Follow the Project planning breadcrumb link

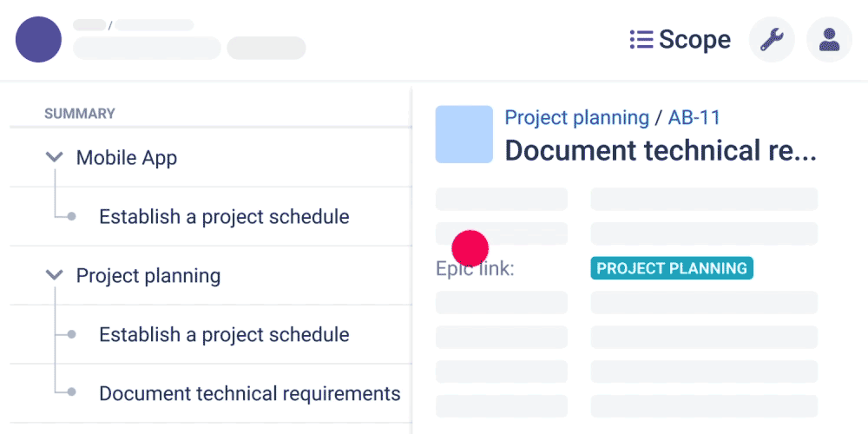click(x=577, y=117)
